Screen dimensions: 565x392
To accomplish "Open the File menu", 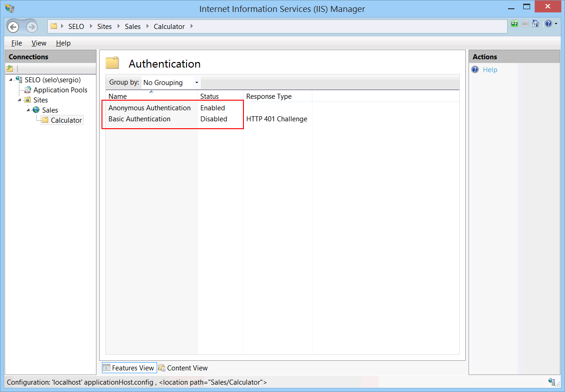I will coord(17,43).
